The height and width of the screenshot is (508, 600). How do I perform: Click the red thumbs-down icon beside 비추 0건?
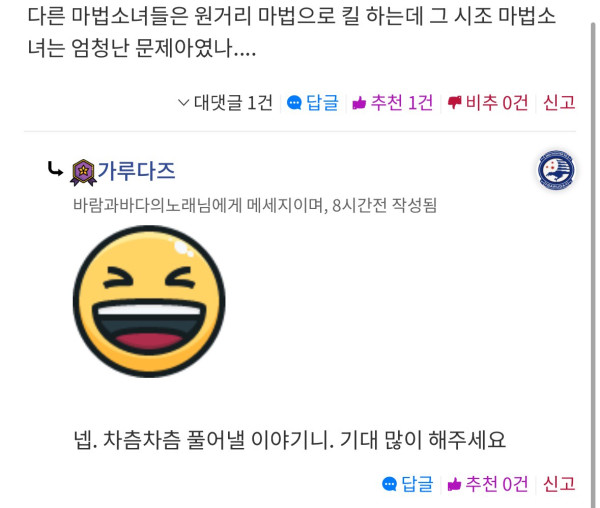click(455, 103)
